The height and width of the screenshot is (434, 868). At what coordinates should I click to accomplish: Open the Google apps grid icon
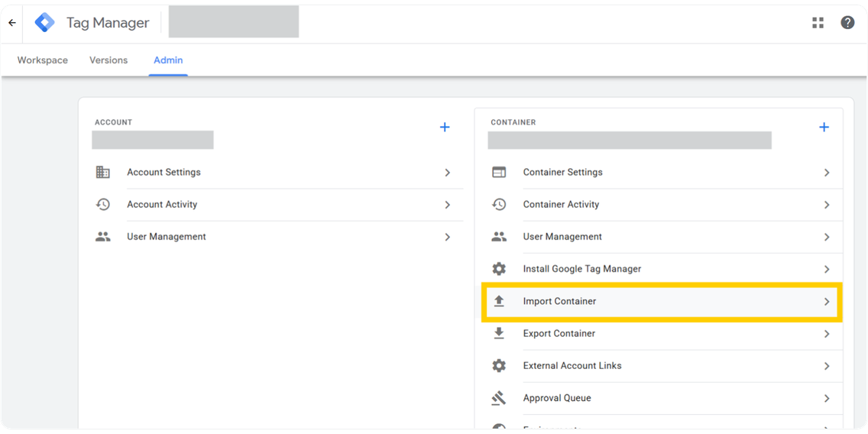pyautogui.click(x=818, y=23)
